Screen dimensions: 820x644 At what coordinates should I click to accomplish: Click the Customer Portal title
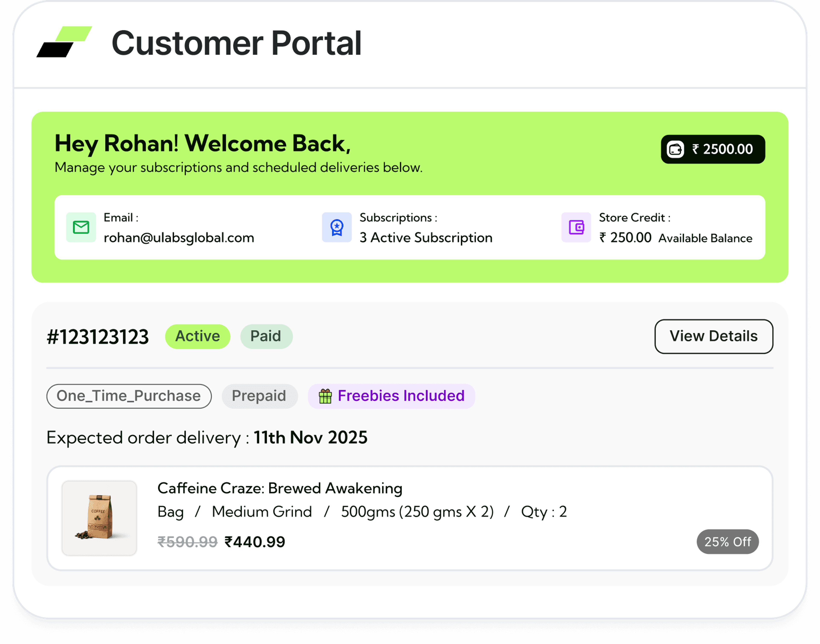click(237, 43)
